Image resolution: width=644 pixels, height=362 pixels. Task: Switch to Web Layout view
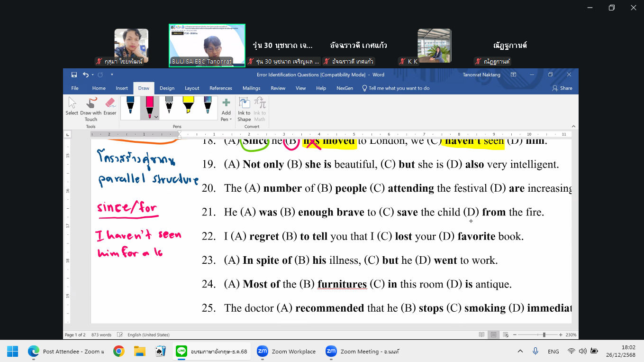pyautogui.click(x=505, y=334)
